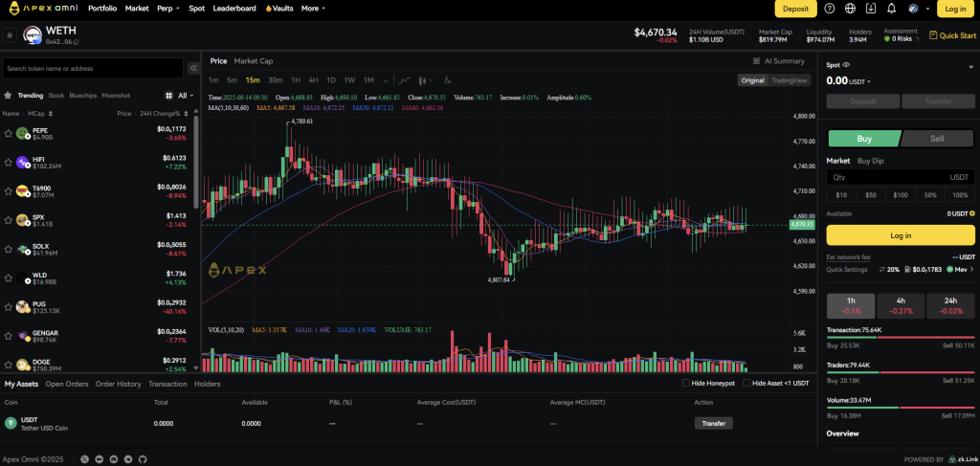Click the Apex Omni logo
This screenshot has width=980, height=466.
(44, 9)
